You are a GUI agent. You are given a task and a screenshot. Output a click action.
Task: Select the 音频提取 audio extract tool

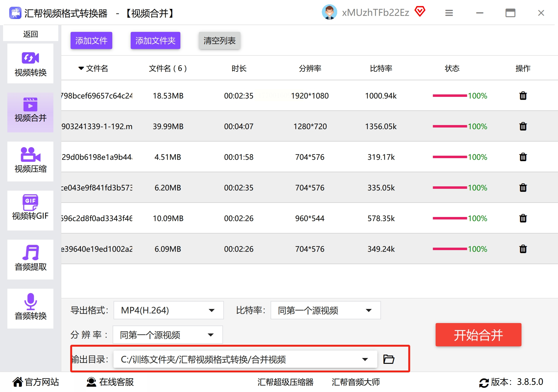coord(30,259)
